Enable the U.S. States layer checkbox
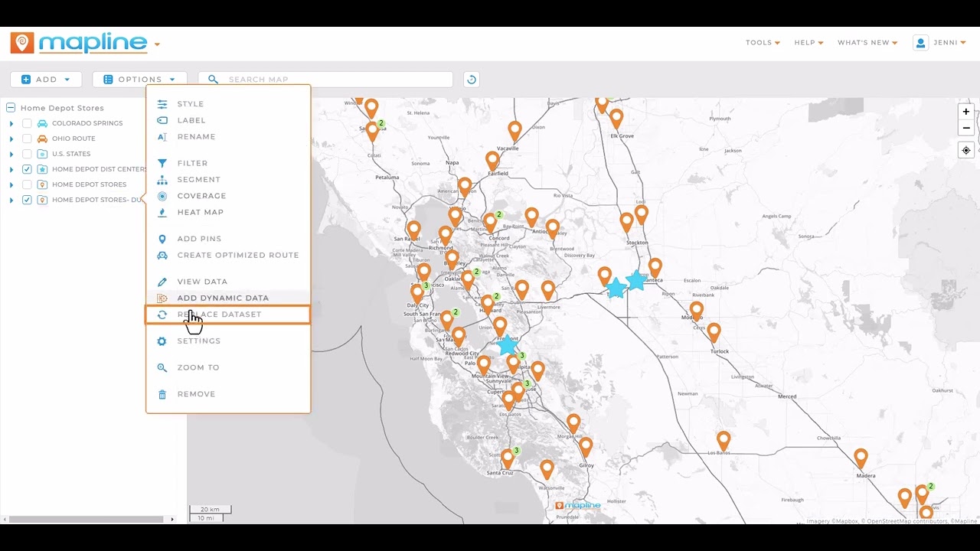This screenshot has height=551, width=980. [27, 154]
